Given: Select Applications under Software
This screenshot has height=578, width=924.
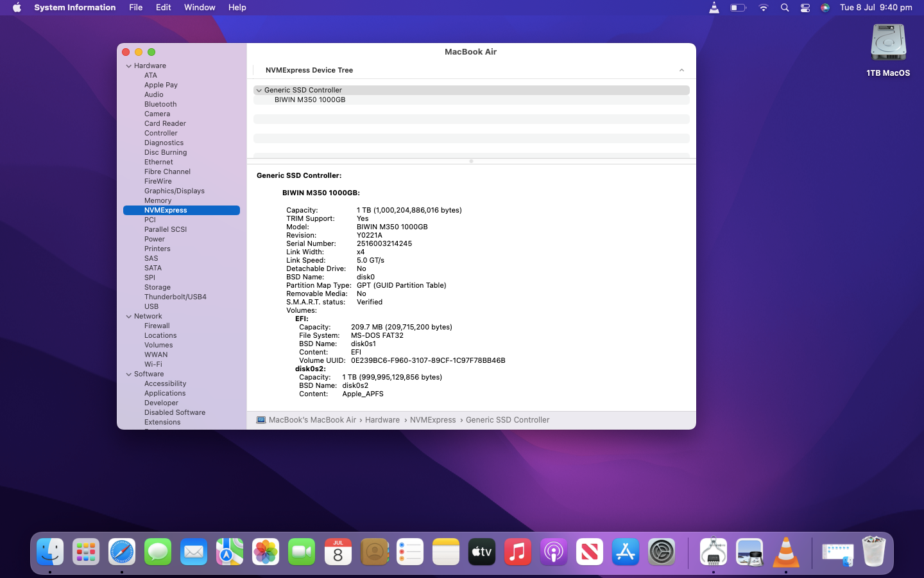Looking at the screenshot, I should tap(165, 393).
